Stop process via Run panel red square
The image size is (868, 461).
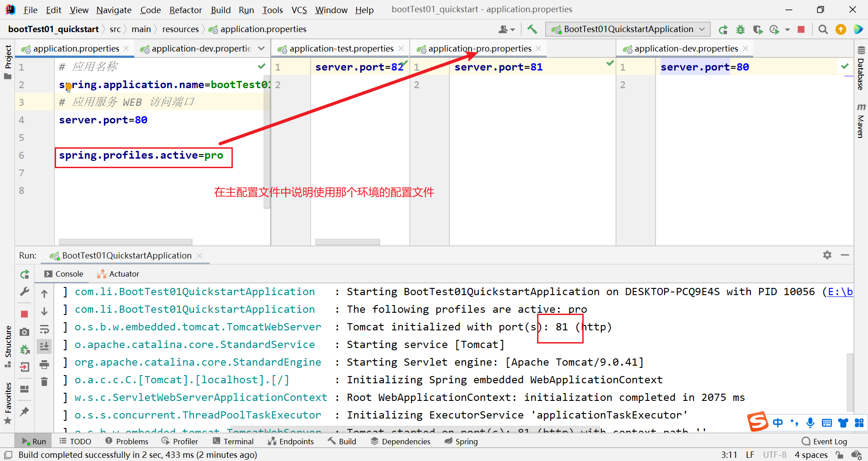[25, 314]
